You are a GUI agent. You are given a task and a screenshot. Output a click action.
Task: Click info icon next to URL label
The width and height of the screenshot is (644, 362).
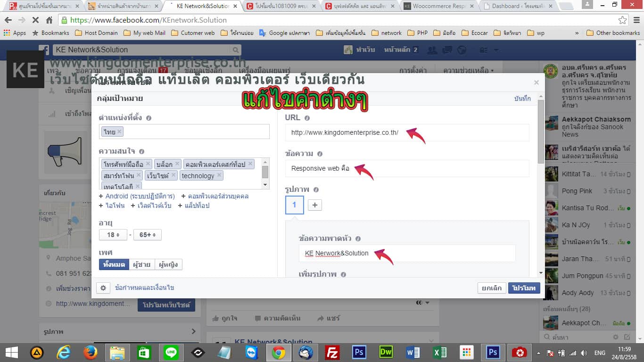307,118
